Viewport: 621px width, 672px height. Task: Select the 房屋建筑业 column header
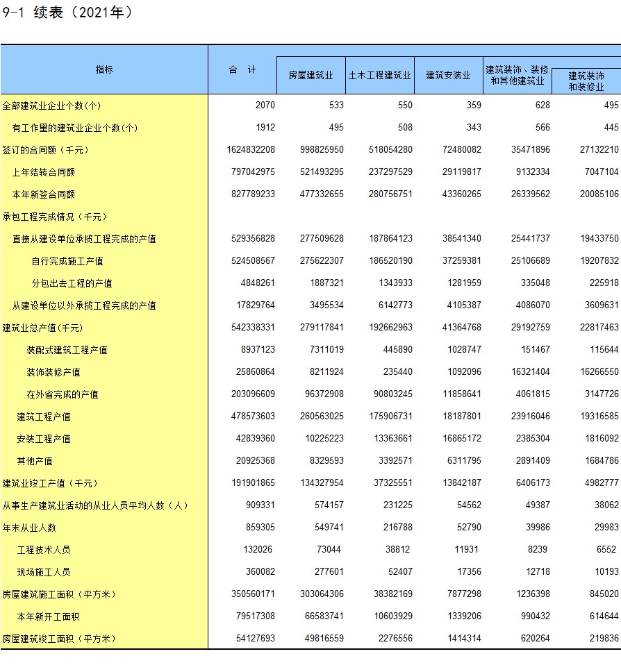311,76
